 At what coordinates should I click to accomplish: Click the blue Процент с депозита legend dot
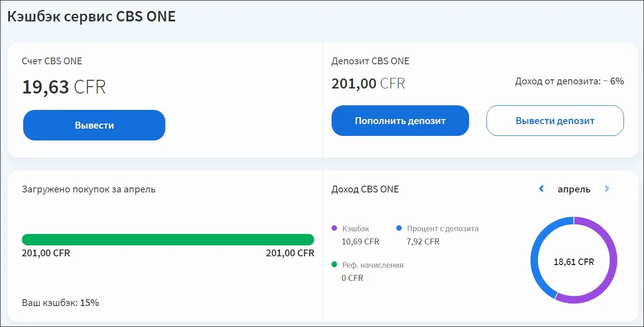pyautogui.click(x=399, y=228)
